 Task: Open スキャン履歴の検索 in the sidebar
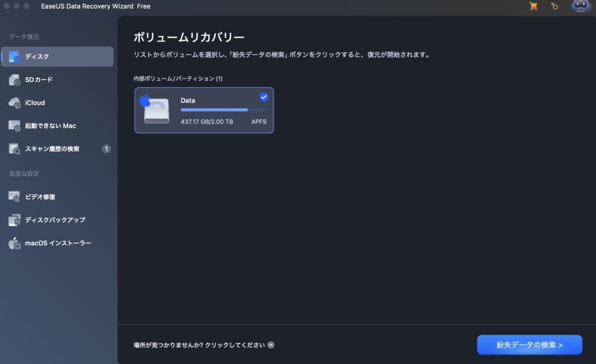[x=52, y=149]
